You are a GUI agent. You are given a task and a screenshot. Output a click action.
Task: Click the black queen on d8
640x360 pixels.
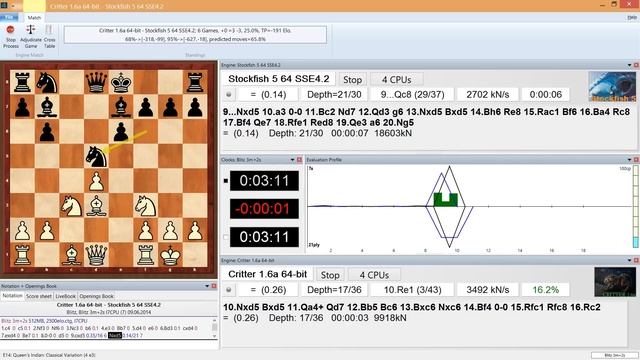coord(96,82)
